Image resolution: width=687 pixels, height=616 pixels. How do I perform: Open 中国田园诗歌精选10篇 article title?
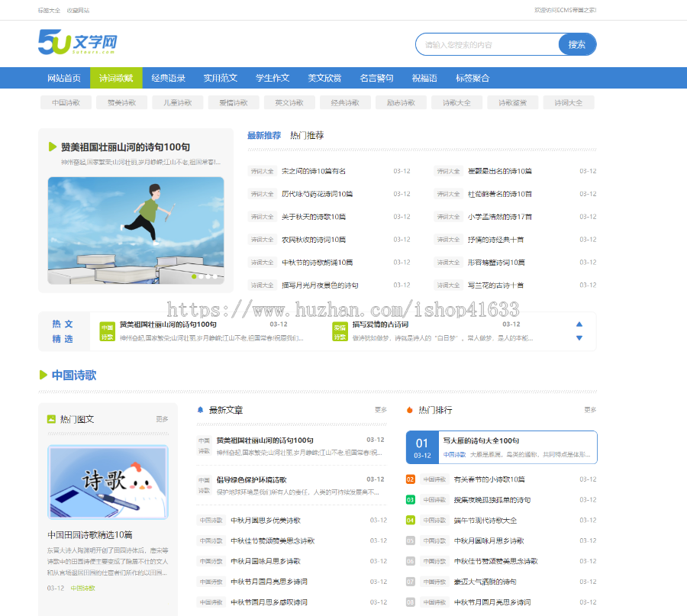(90, 534)
